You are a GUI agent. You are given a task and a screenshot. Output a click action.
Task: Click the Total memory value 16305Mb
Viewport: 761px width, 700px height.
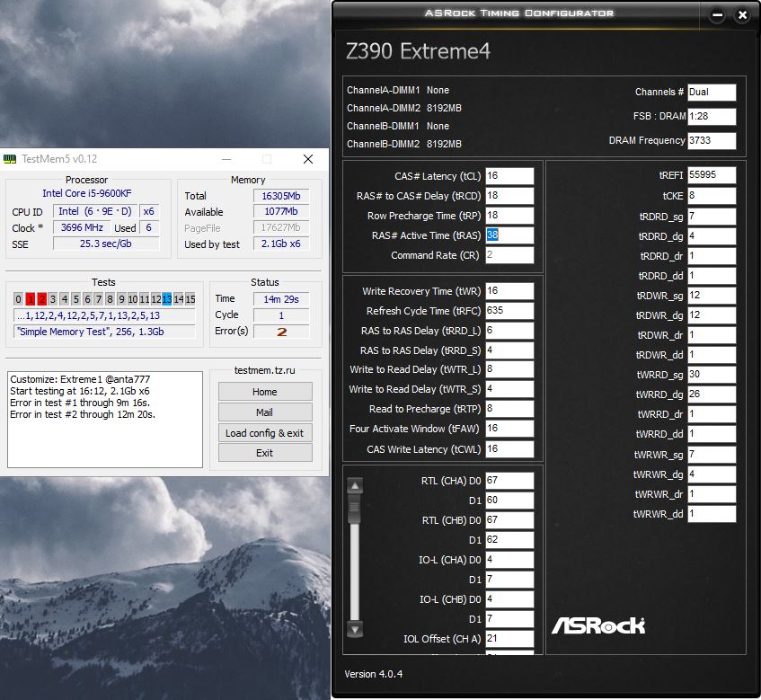(x=281, y=196)
